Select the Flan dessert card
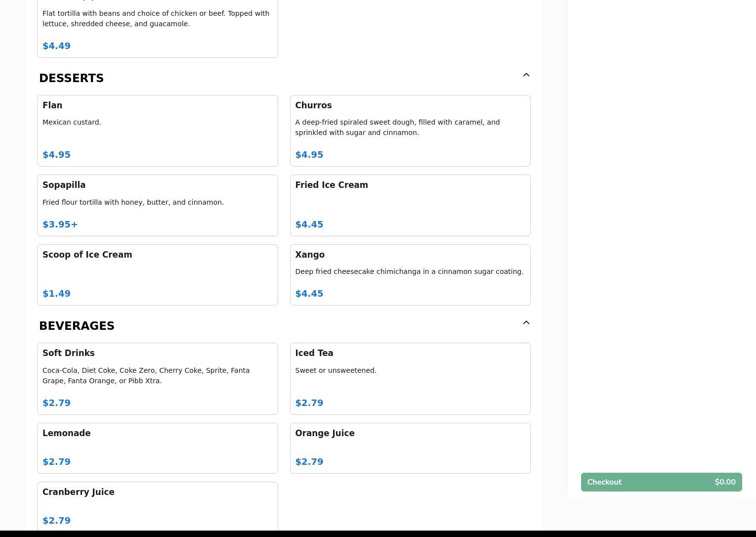The image size is (756, 537). click(158, 131)
